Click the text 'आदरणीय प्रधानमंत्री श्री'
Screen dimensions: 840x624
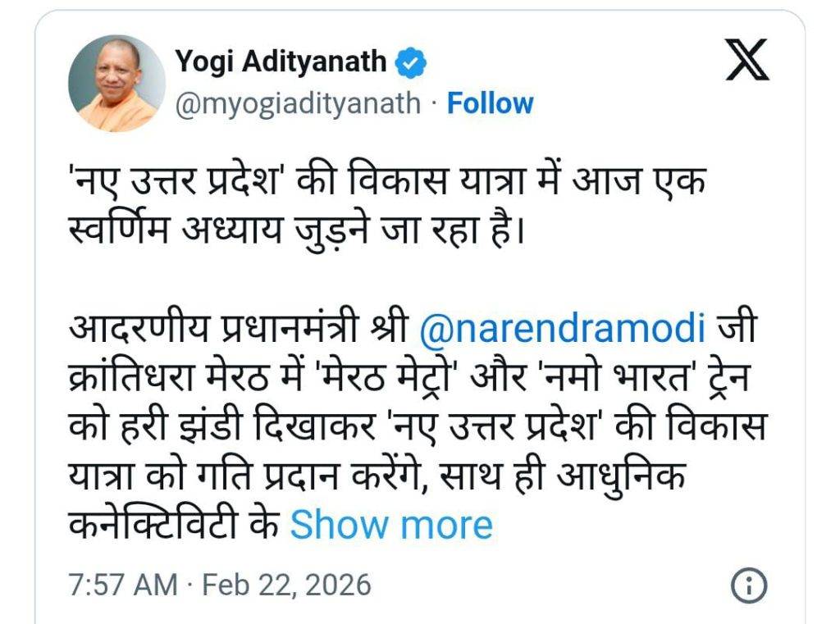pos(238,331)
